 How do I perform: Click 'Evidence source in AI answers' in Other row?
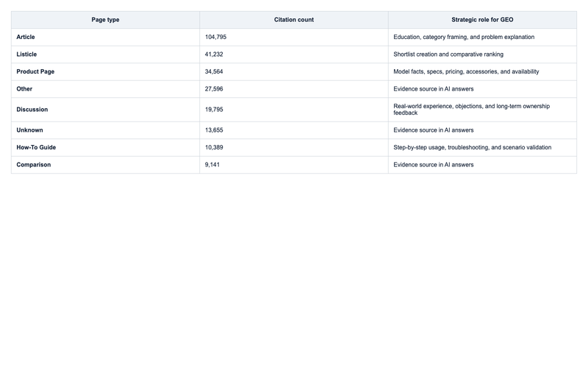pyautogui.click(x=434, y=89)
